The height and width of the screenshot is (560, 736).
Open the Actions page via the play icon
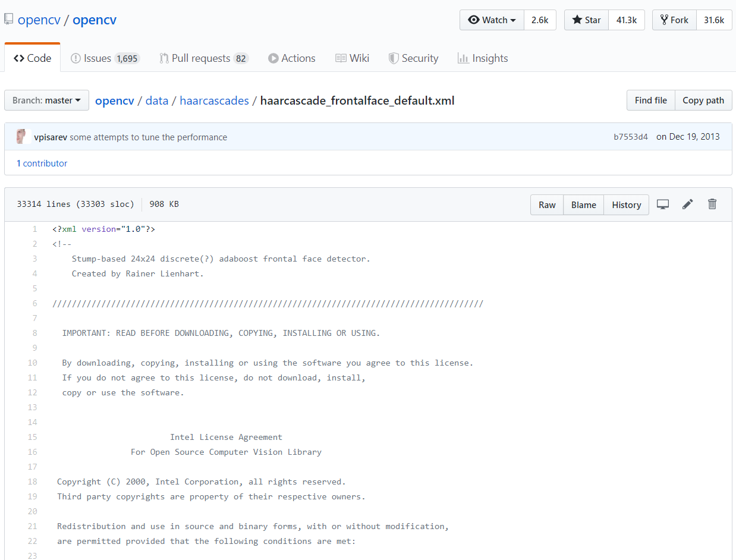pyautogui.click(x=273, y=58)
